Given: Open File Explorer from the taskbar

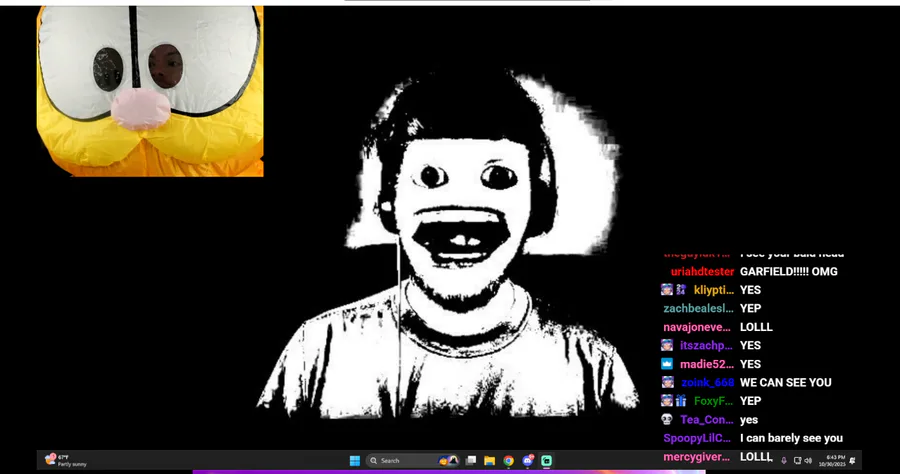Looking at the screenshot, I should coord(490,460).
